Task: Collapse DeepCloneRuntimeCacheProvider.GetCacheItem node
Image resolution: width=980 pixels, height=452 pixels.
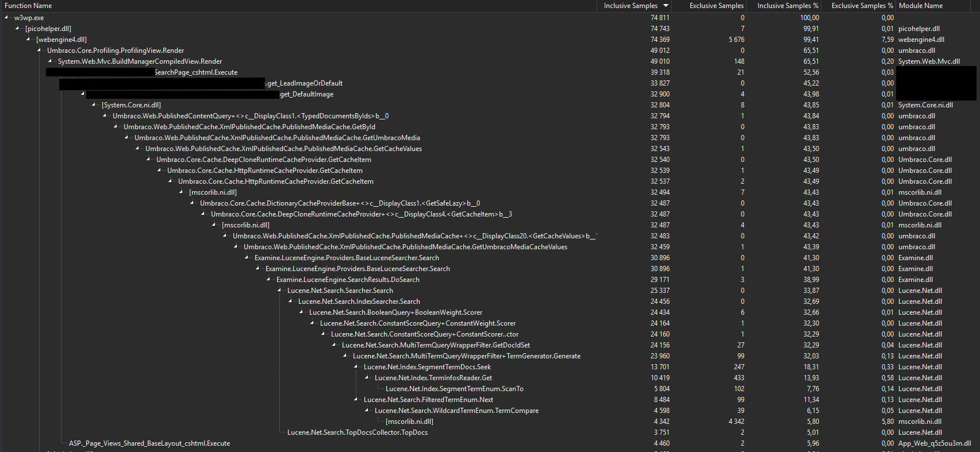Action: pyautogui.click(x=149, y=160)
